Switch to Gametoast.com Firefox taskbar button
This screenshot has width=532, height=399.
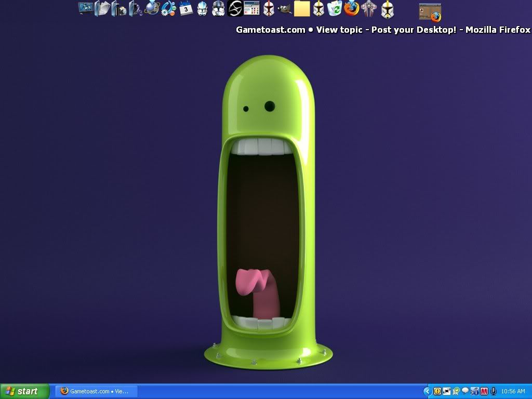(96, 391)
